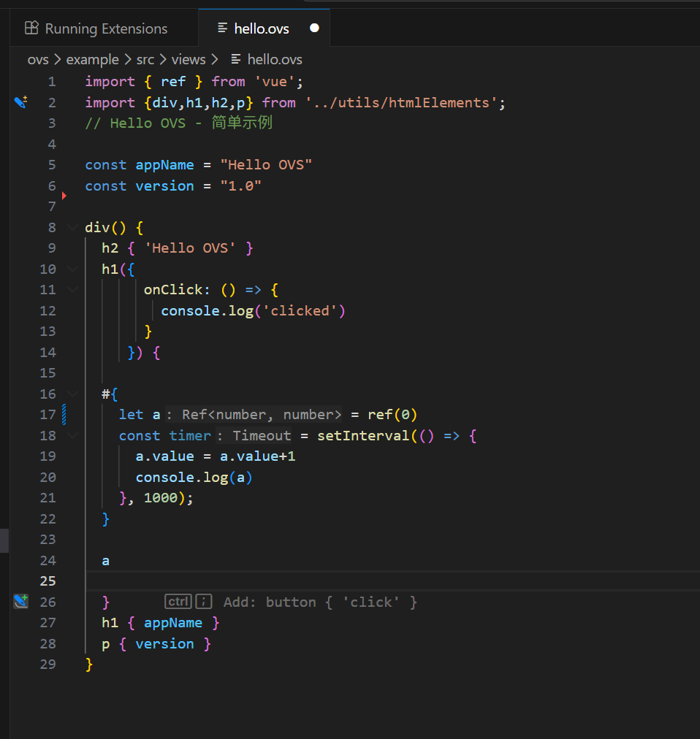
Task: Select the hello.ovs editor tab
Action: click(x=261, y=28)
